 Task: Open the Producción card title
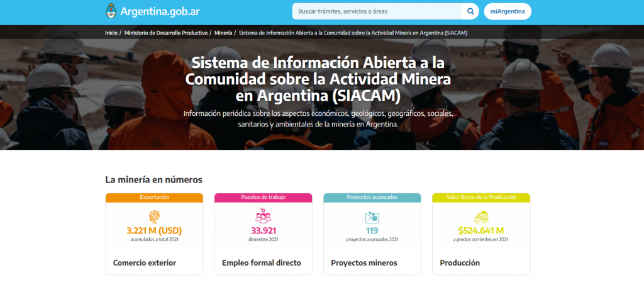460,263
